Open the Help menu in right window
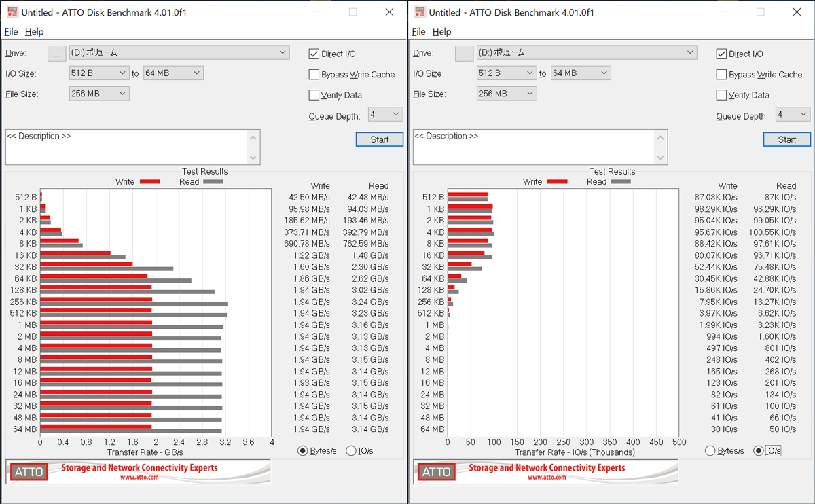This screenshot has width=815, height=504. coord(441,31)
